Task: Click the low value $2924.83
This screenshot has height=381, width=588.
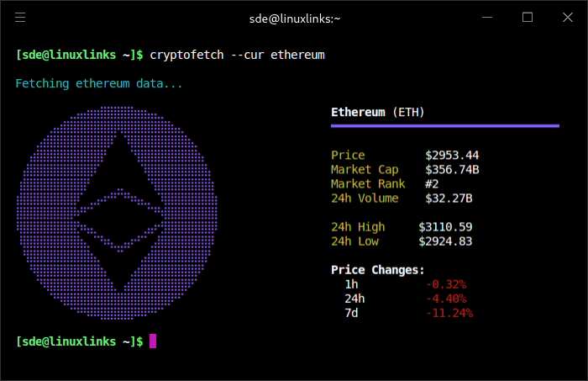Action: tap(445, 241)
